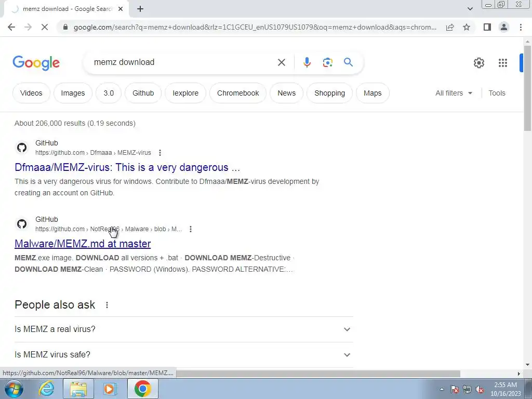Open the Chrome side panel
This screenshot has width=532, height=399.
point(487,27)
